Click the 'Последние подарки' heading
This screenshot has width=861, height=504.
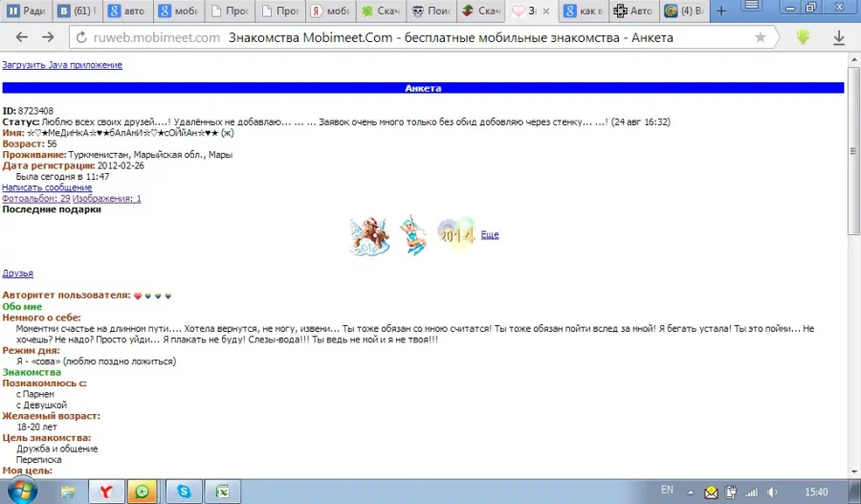click(52, 209)
